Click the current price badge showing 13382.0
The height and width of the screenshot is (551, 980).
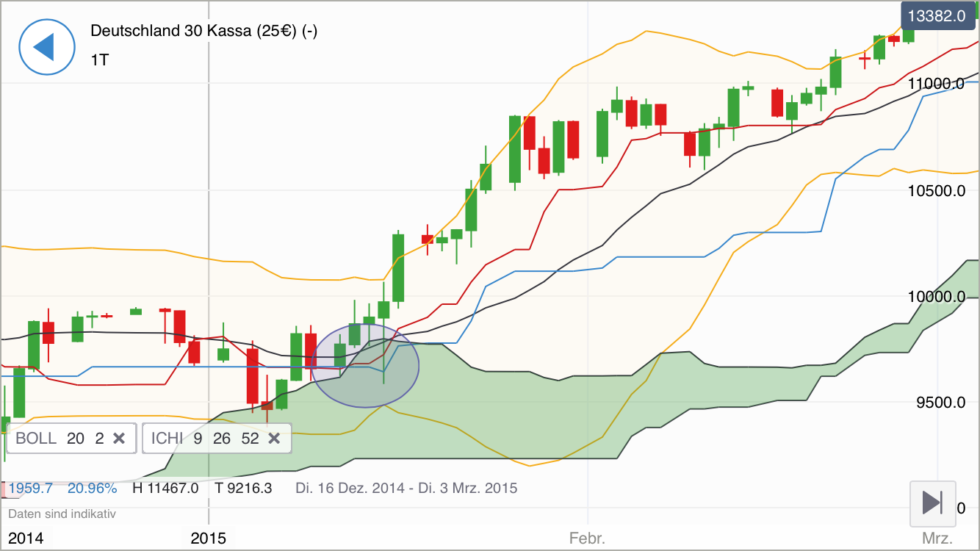point(937,15)
